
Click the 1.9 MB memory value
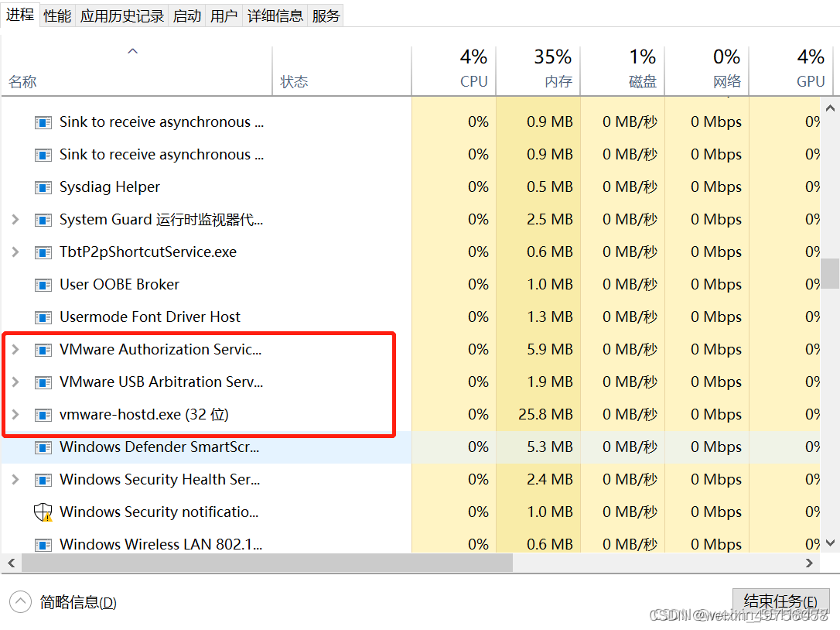(550, 382)
